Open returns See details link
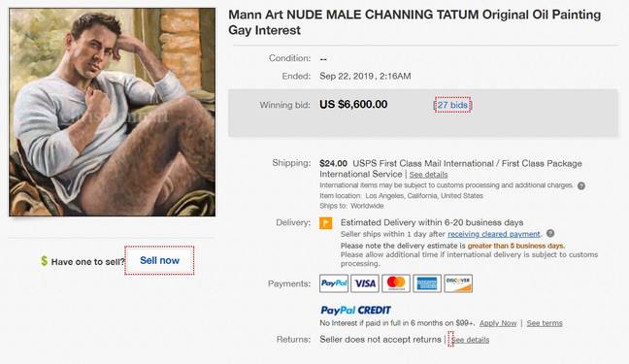The image size is (629, 364). click(x=470, y=340)
